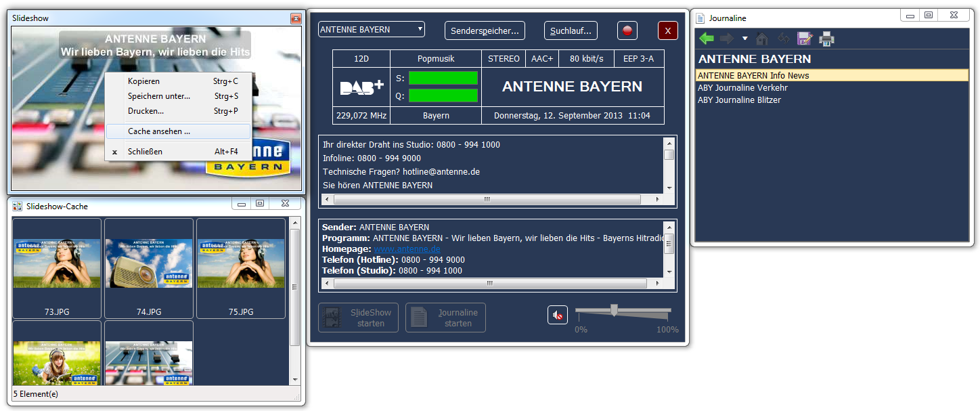The image size is (980, 411).
Task: Click the Popmusik genre cell
Action: pyautogui.click(x=436, y=59)
